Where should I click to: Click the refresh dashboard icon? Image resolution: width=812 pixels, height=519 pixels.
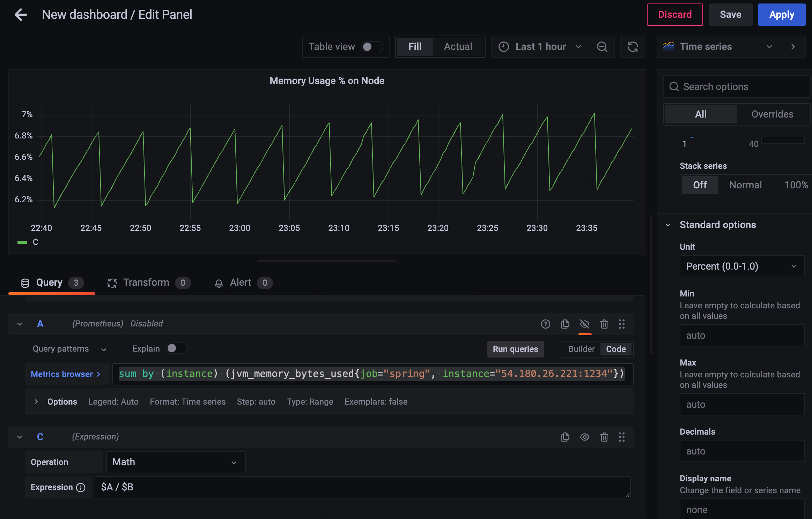[633, 47]
